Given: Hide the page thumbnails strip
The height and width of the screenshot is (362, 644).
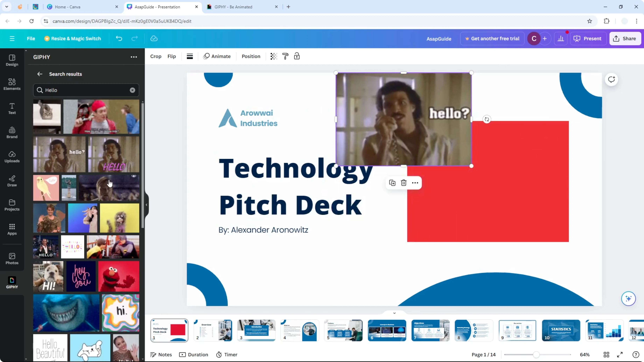Looking at the screenshot, I should pos(394,313).
